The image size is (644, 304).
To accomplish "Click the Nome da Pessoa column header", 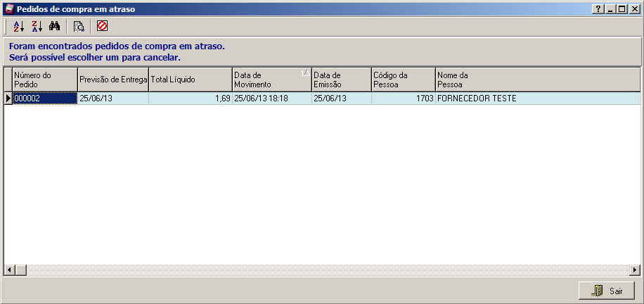I will pyautogui.click(x=537, y=80).
